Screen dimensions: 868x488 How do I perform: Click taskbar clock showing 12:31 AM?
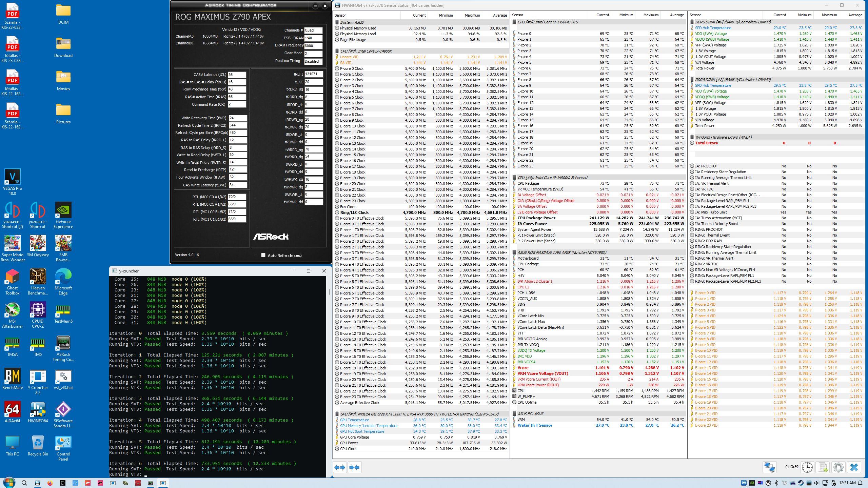coord(847,483)
